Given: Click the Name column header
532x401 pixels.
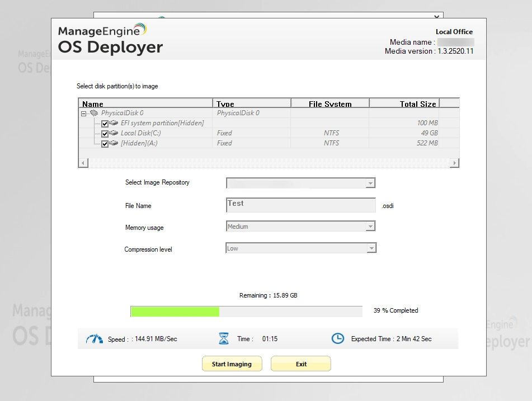Looking at the screenshot, I should [145, 103].
